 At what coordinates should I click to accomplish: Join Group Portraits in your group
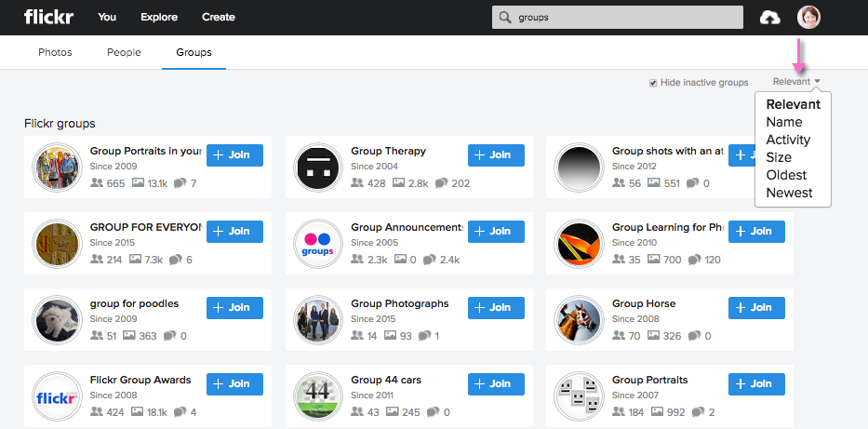point(234,155)
